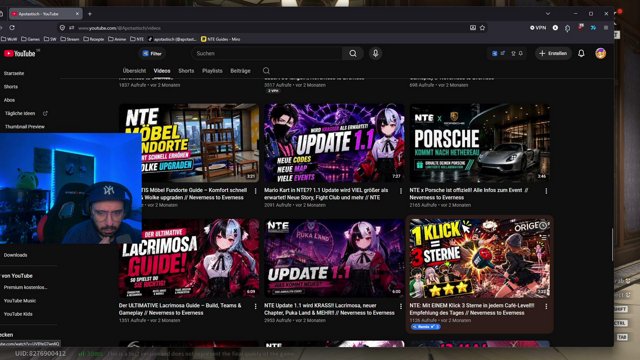
Task: Focus the Suchen search field
Action: 267,53
